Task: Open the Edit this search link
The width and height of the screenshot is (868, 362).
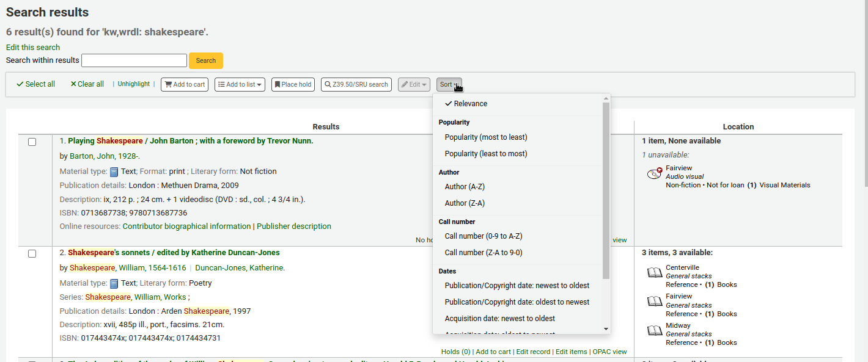Action: (33, 48)
